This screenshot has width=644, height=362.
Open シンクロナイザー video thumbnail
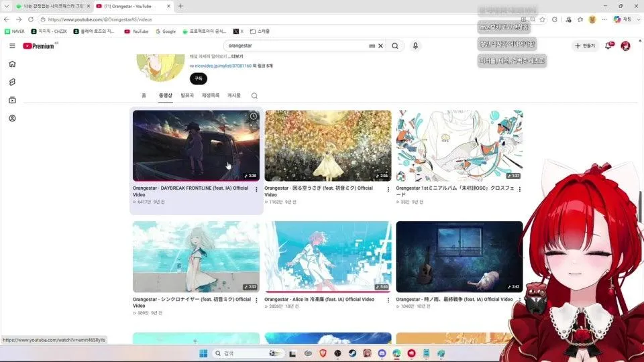pyautogui.click(x=196, y=257)
